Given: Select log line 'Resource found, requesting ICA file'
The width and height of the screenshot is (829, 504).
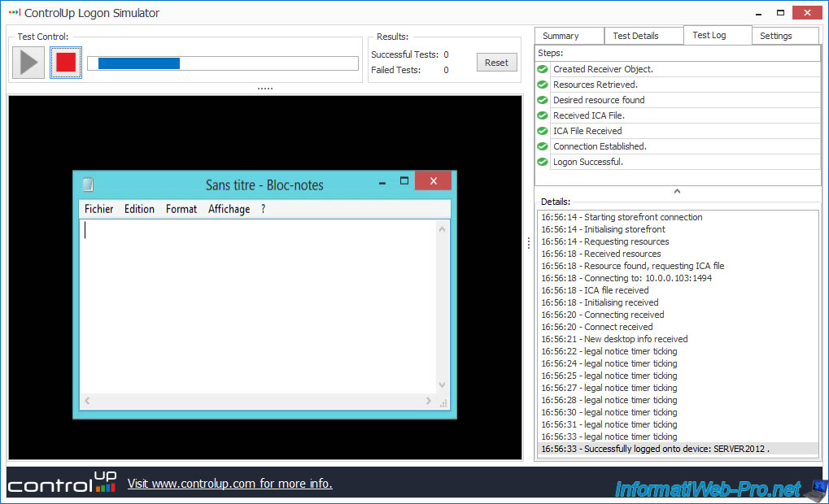Looking at the screenshot, I should pos(678,266).
